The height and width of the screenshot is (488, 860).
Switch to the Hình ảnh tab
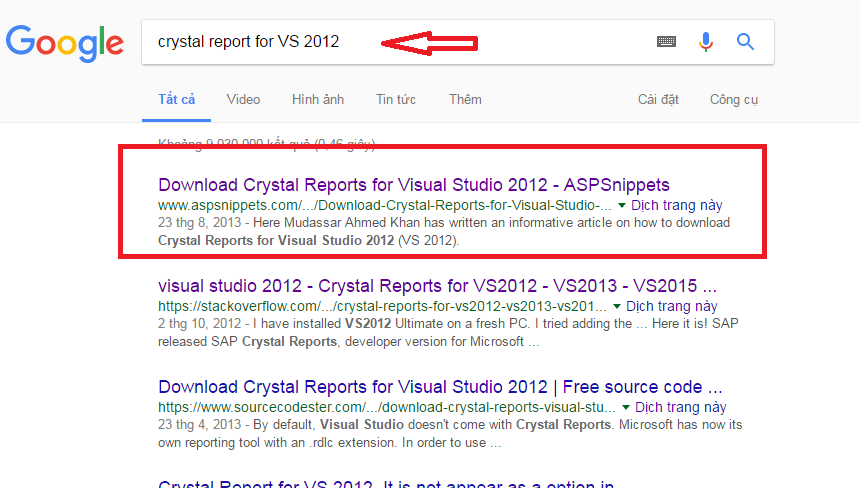tap(318, 99)
